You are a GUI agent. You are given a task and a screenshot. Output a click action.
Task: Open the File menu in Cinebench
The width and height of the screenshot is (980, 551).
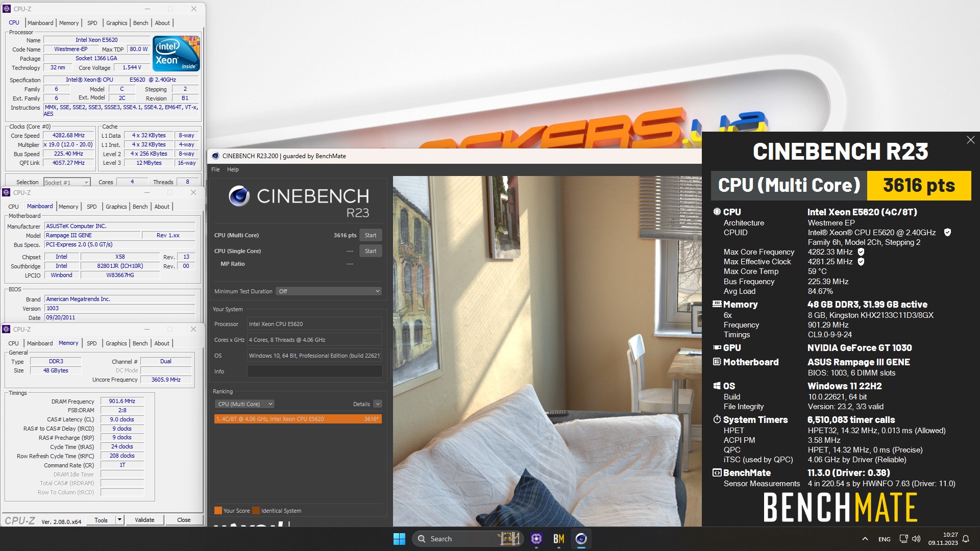click(215, 169)
